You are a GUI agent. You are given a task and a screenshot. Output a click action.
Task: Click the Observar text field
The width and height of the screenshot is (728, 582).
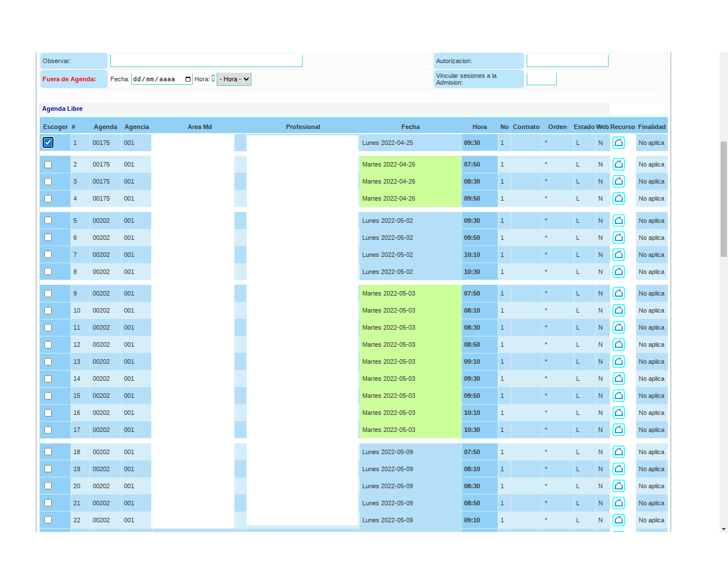click(206, 61)
